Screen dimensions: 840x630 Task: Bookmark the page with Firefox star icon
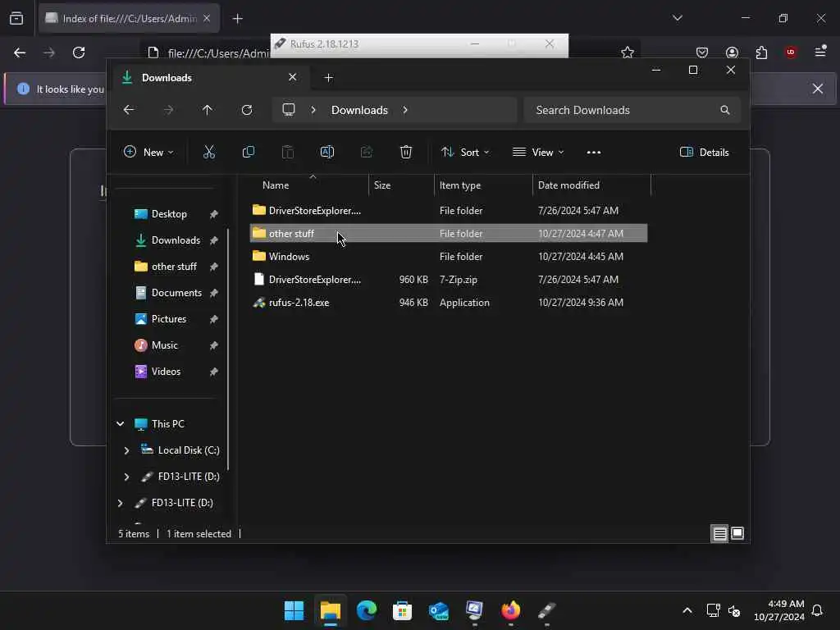[628, 52]
